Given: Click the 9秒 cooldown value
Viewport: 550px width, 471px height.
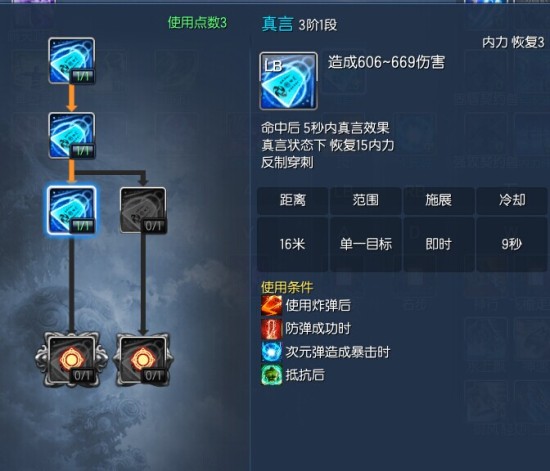Looking at the screenshot, I should click(x=512, y=244).
